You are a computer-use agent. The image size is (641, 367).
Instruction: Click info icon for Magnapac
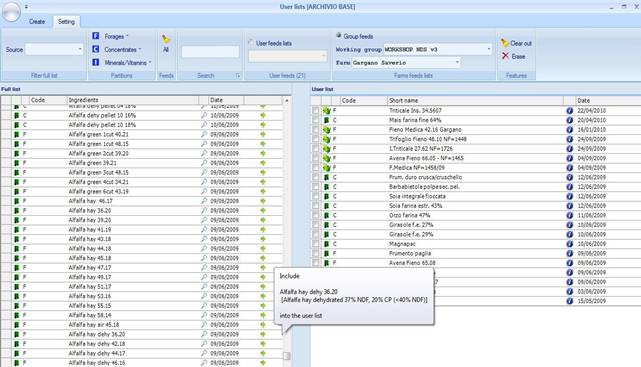569,244
